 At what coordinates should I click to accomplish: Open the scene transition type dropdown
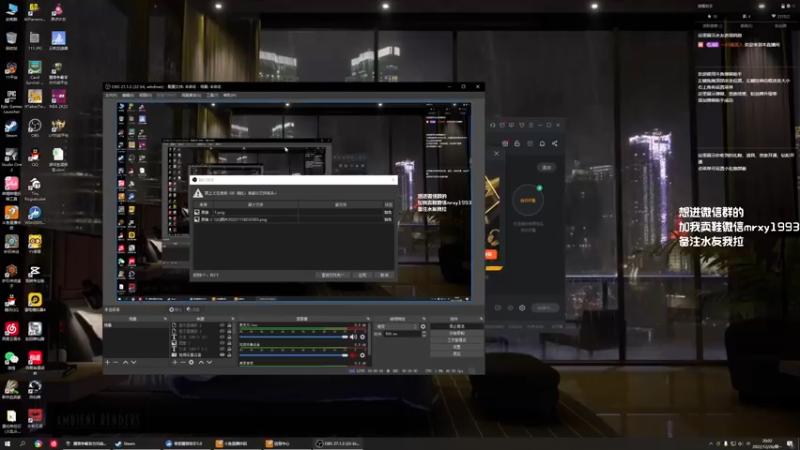397,327
